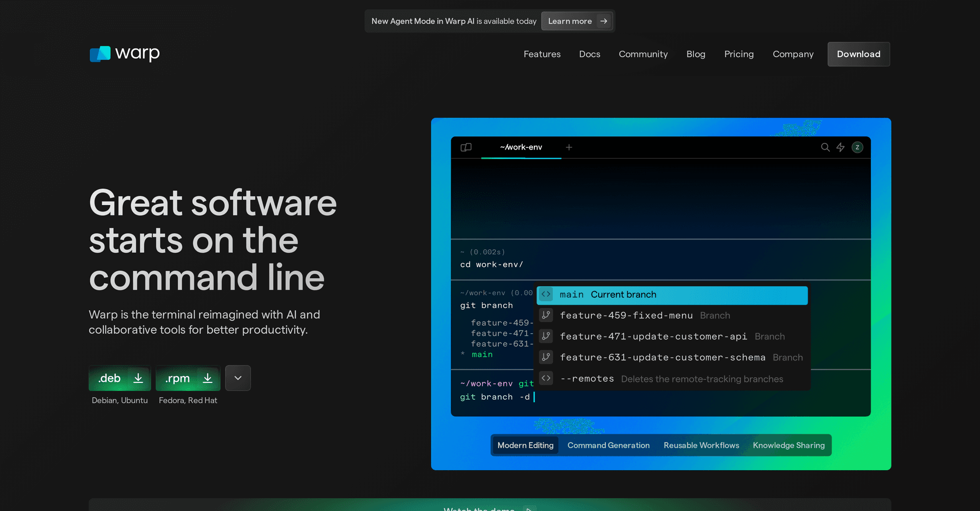Click the git branch -d command input
Image resolution: width=980 pixels, height=511 pixels.
pos(497,397)
